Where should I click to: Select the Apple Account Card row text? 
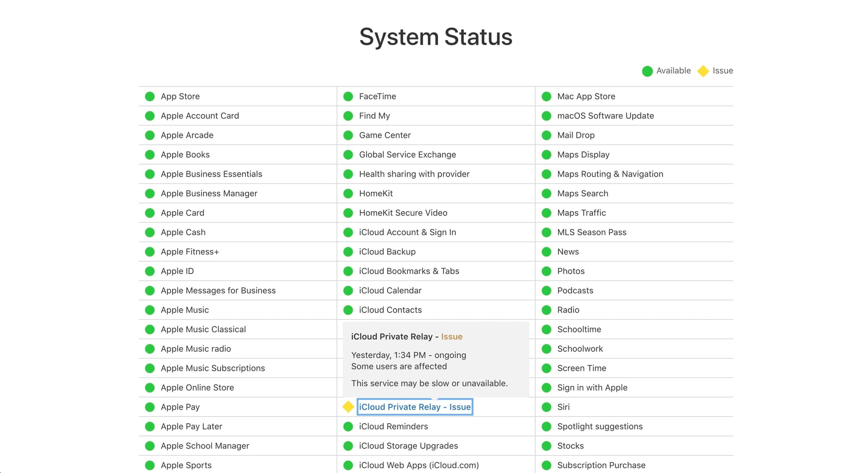coord(200,116)
